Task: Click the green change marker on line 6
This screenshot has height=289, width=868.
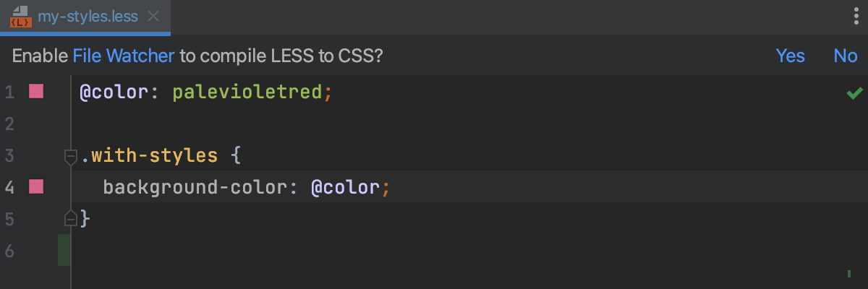Action: (64, 250)
